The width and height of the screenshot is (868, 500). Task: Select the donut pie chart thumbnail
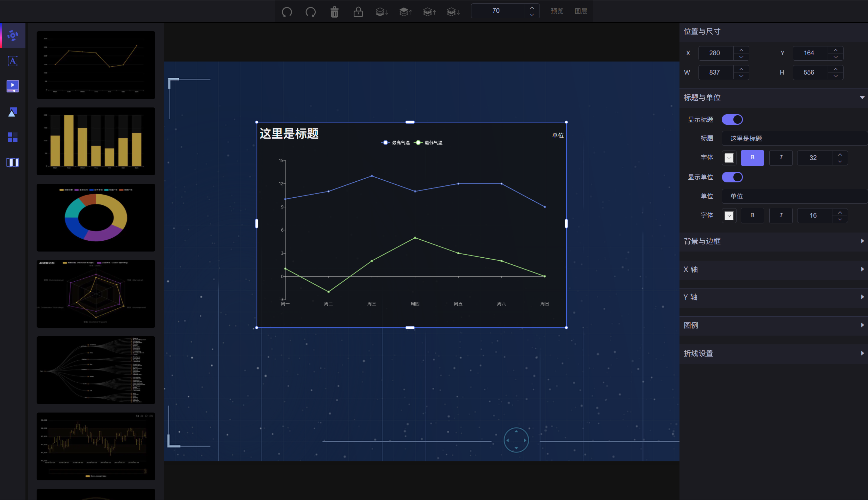[96, 217]
